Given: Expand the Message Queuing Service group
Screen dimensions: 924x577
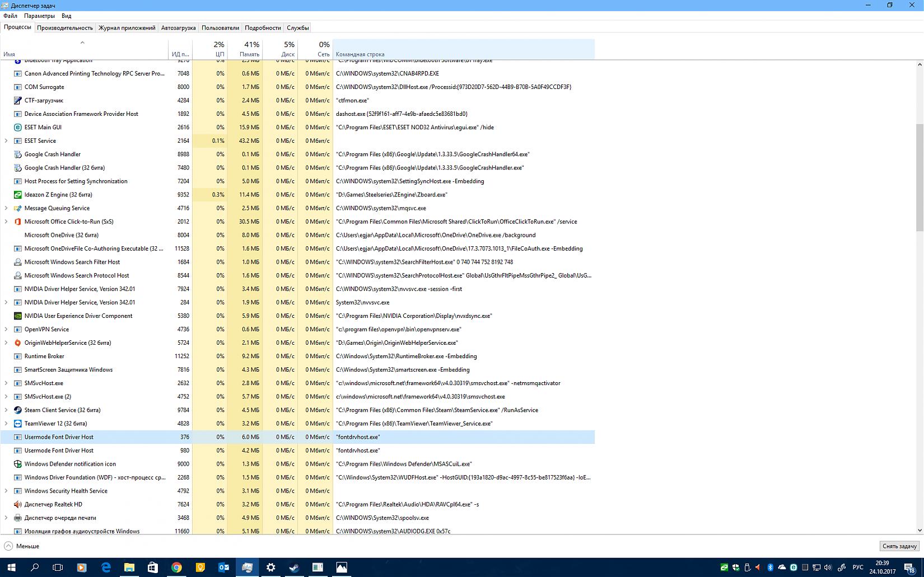Looking at the screenshot, I should (x=6, y=208).
